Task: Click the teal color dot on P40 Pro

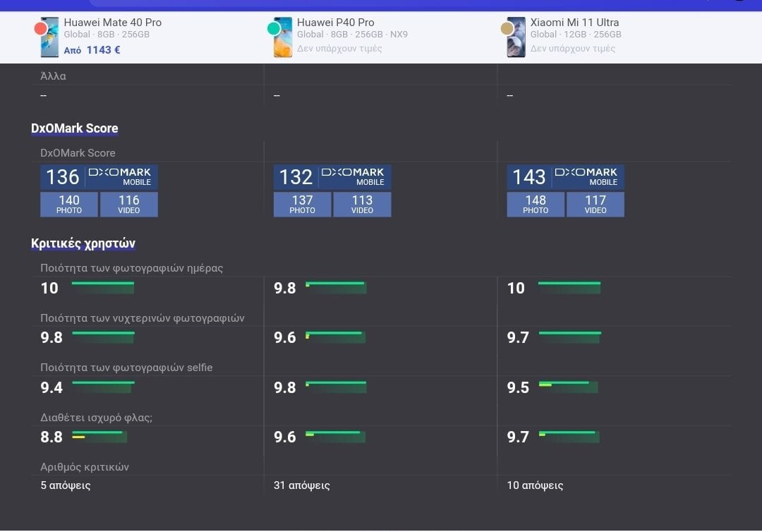Action: pos(274,28)
